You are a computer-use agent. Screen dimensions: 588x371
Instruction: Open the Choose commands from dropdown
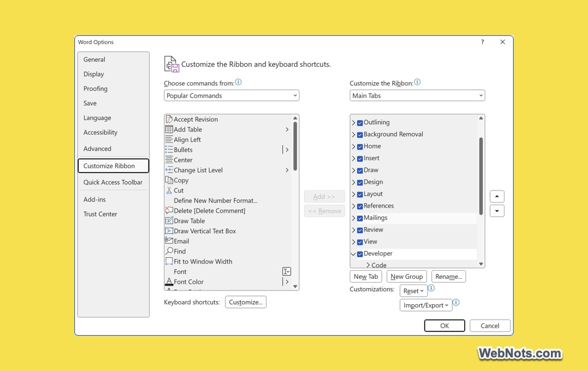click(x=231, y=96)
